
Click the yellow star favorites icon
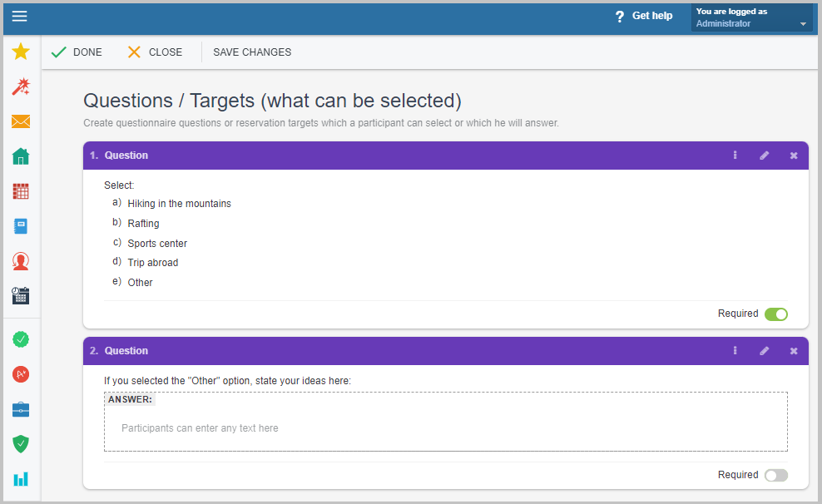21,52
